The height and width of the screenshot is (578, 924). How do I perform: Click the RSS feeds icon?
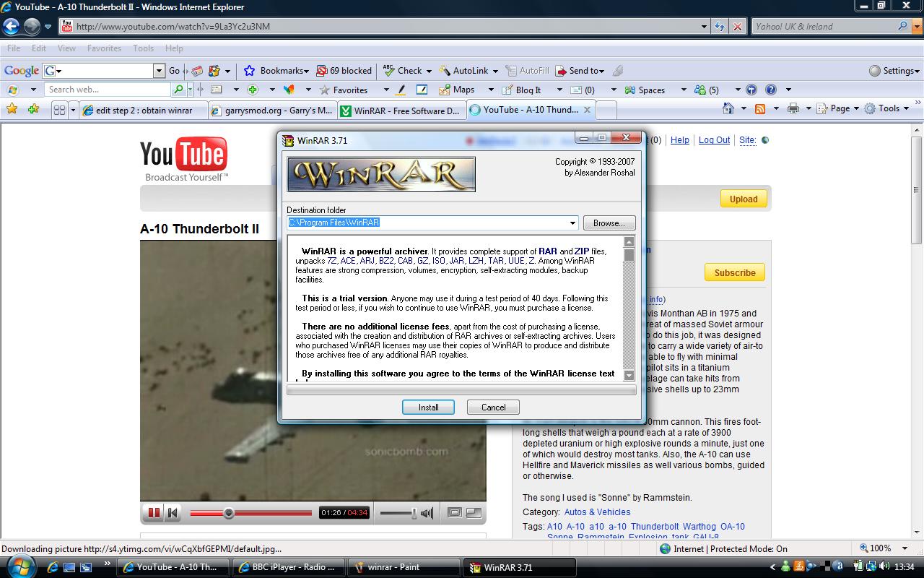click(760, 108)
